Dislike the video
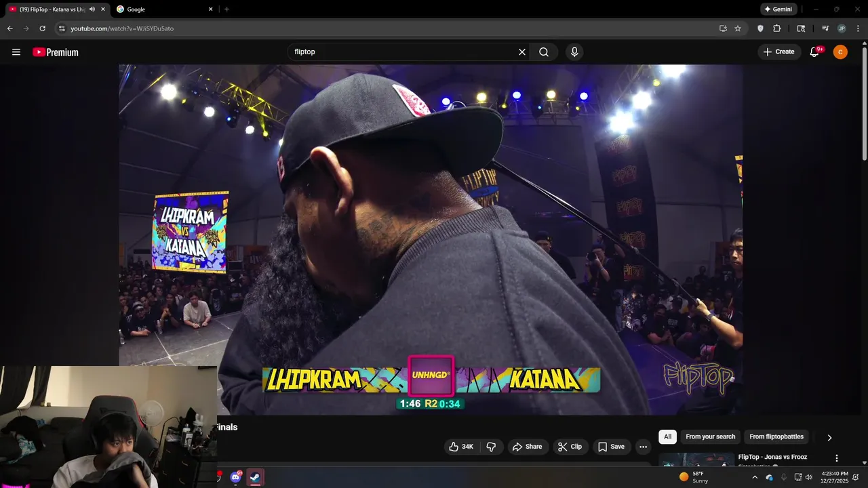The height and width of the screenshot is (488, 868). coord(492,447)
